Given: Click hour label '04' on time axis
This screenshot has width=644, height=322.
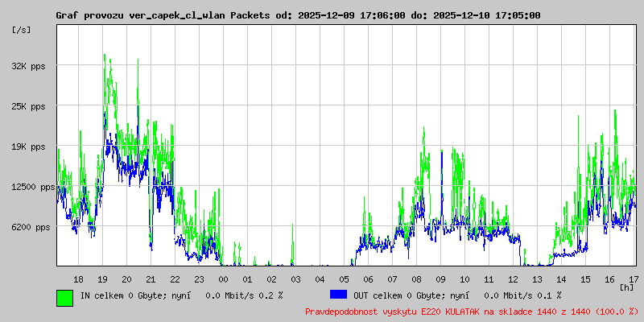Looking at the screenshot, I should tap(320, 280).
